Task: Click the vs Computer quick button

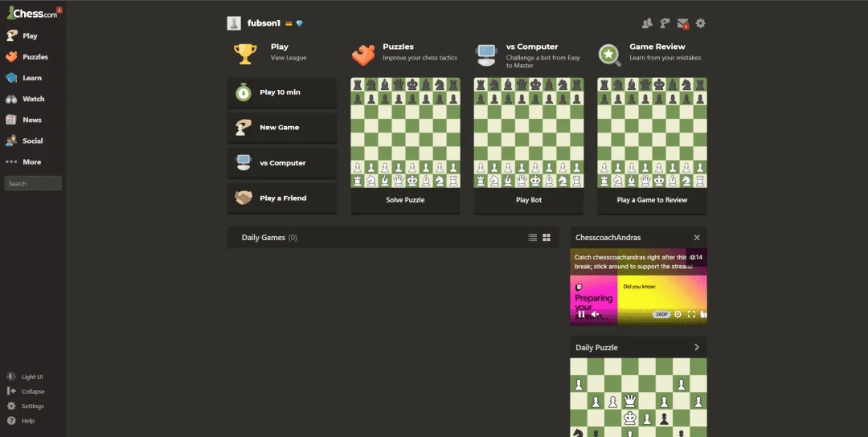Action: click(x=282, y=162)
